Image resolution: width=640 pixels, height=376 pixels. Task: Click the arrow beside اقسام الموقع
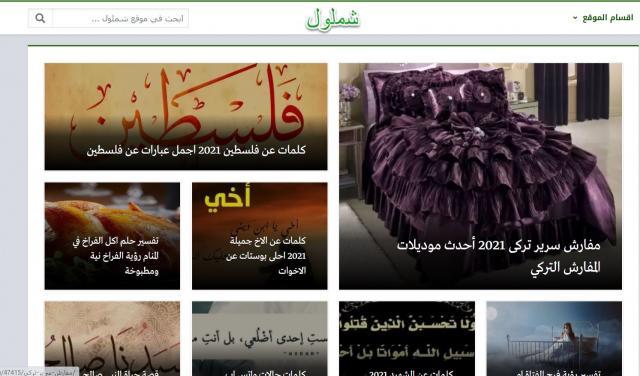coord(575,18)
